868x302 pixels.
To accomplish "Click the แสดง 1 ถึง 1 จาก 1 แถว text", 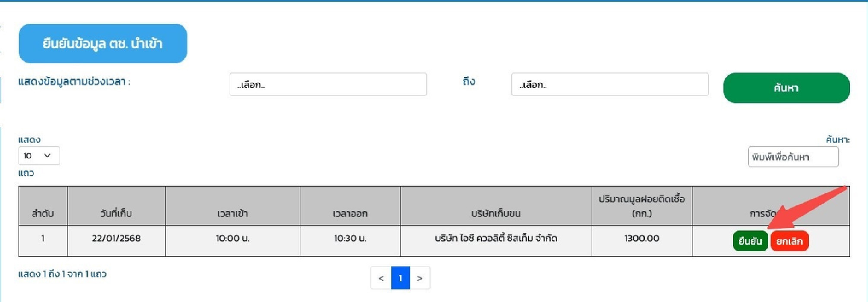I will pos(62,274).
